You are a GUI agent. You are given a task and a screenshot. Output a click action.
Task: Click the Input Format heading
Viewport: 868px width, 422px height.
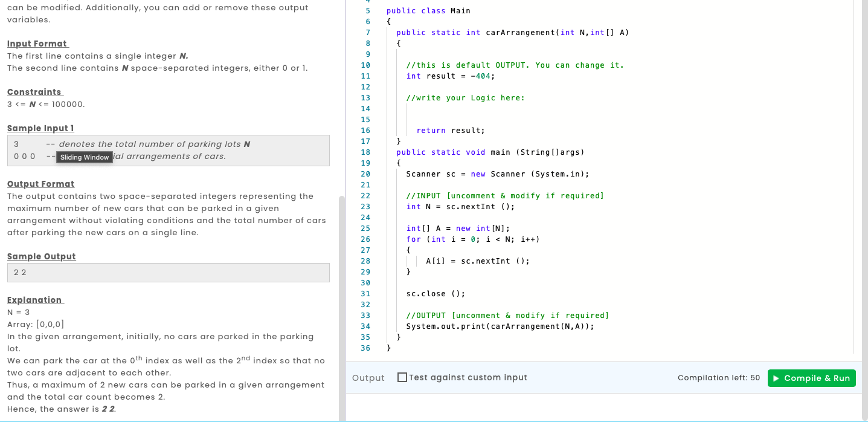click(x=37, y=43)
